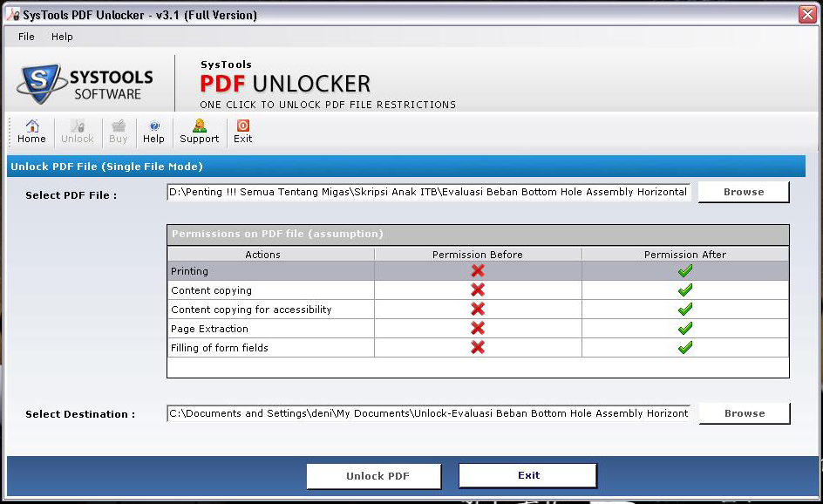Click the red cross for Page Extraction
Screen dimensions: 823x504
pyautogui.click(x=478, y=329)
